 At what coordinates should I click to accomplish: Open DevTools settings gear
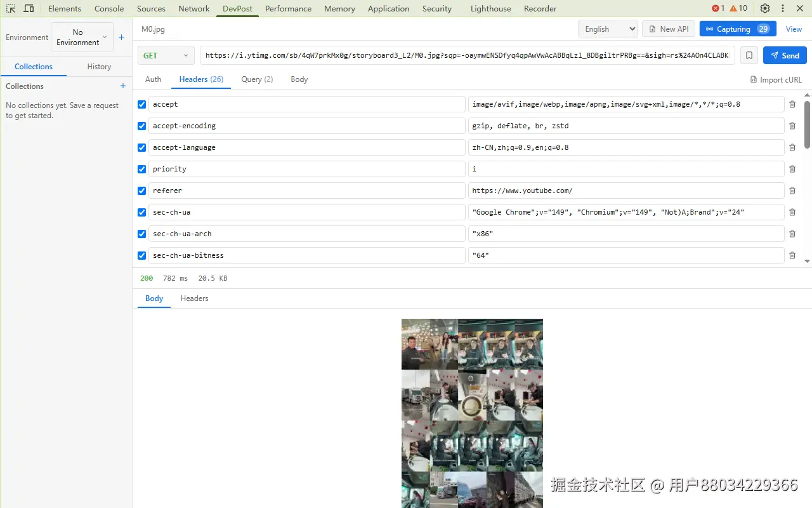tap(765, 8)
